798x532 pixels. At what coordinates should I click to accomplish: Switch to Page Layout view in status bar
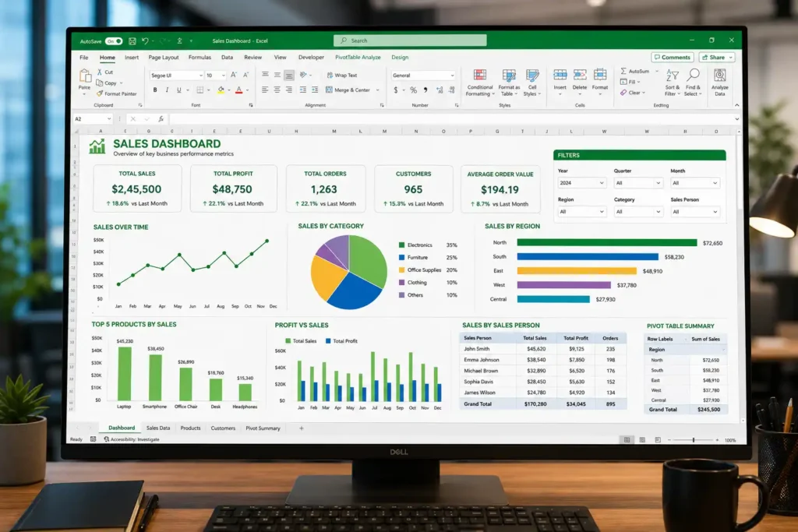tap(642, 440)
